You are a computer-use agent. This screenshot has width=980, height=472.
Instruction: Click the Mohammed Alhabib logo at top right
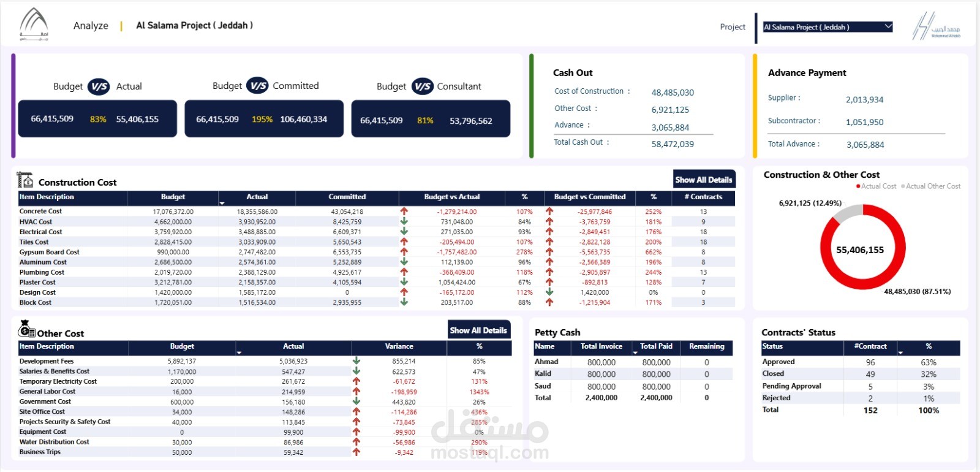[936, 26]
